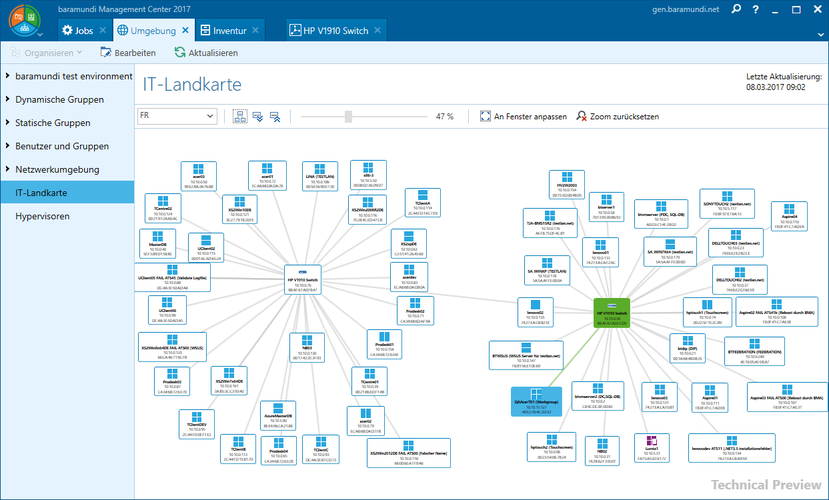The height and width of the screenshot is (500, 829).
Task: Click the Aktualisieren refresh icon
Action: coord(180,52)
